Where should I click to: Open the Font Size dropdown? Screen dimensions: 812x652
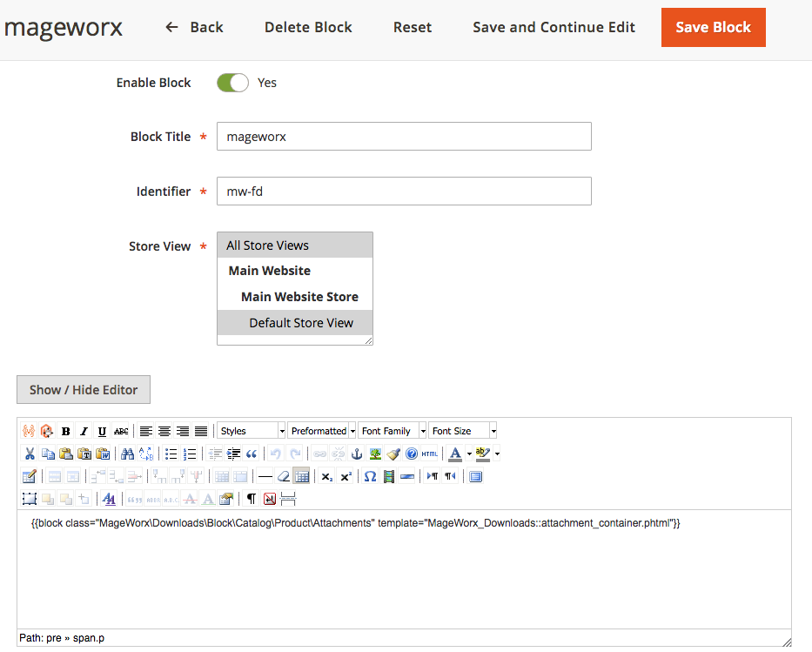coord(462,431)
